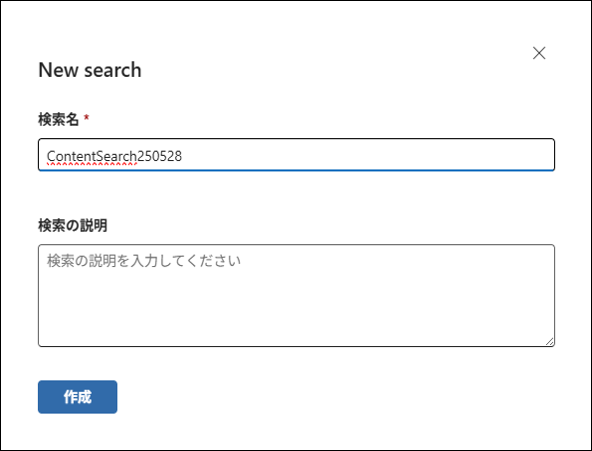This screenshot has width=592, height=451.
Task: Click the 検索名 field label
Action: 58,119
